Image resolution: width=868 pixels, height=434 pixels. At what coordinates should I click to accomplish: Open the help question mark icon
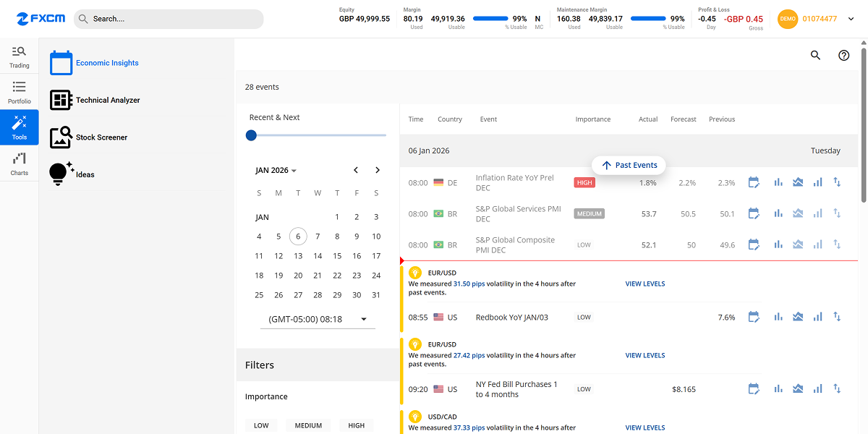(x=843, y=56)
